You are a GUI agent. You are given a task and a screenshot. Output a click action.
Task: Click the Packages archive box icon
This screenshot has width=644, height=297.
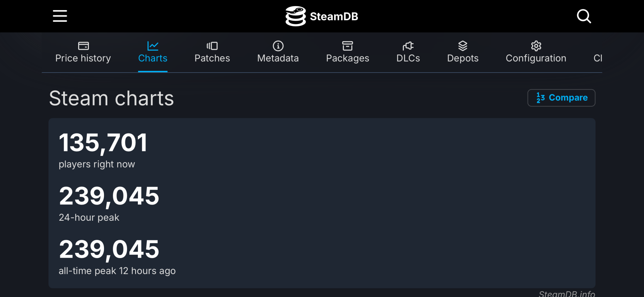coord(347,46)
